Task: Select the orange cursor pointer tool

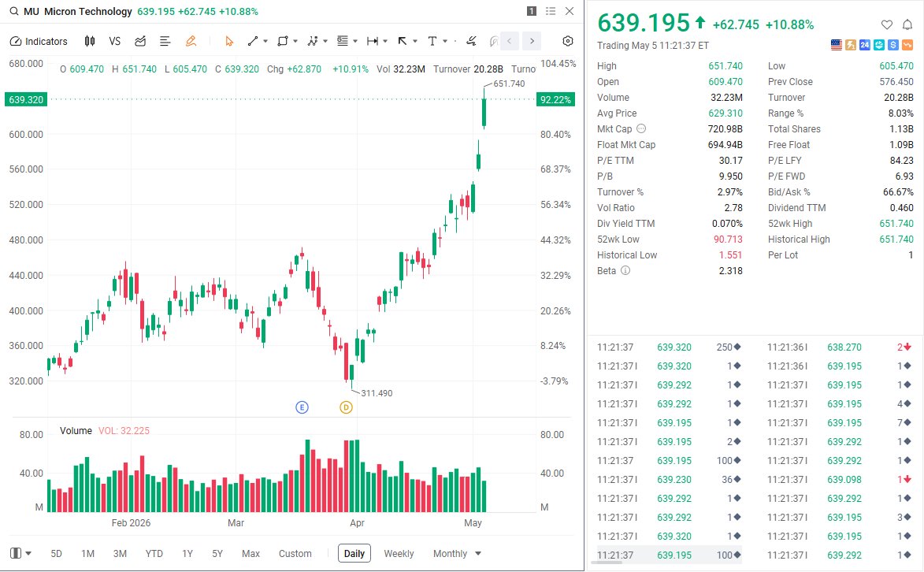Action: [229, 41]
